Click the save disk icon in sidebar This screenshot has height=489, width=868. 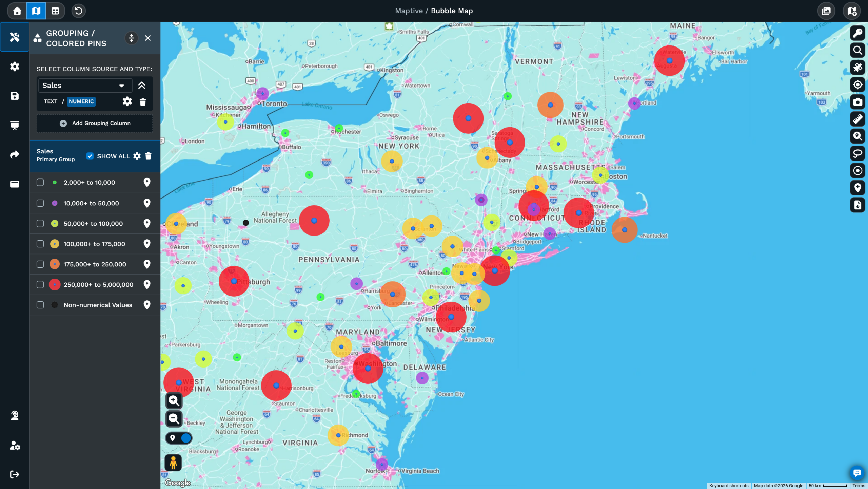click(15, 96)
